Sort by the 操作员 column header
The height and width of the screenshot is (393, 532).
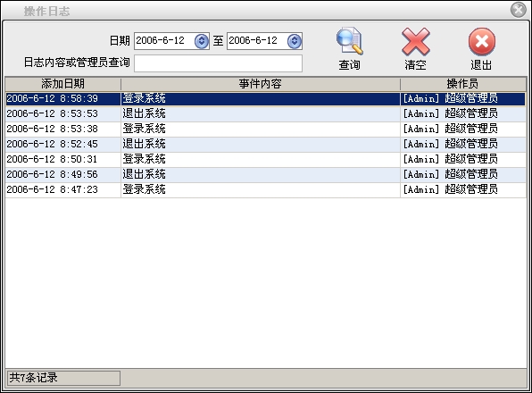pyautogui.click(x=462, y=84)
